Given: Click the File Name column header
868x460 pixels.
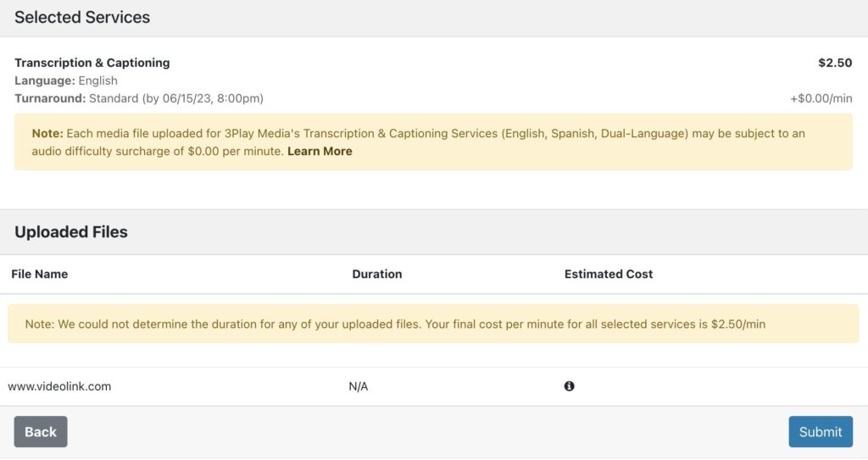Looking at the screenshot, I should [x=40, y=274].
